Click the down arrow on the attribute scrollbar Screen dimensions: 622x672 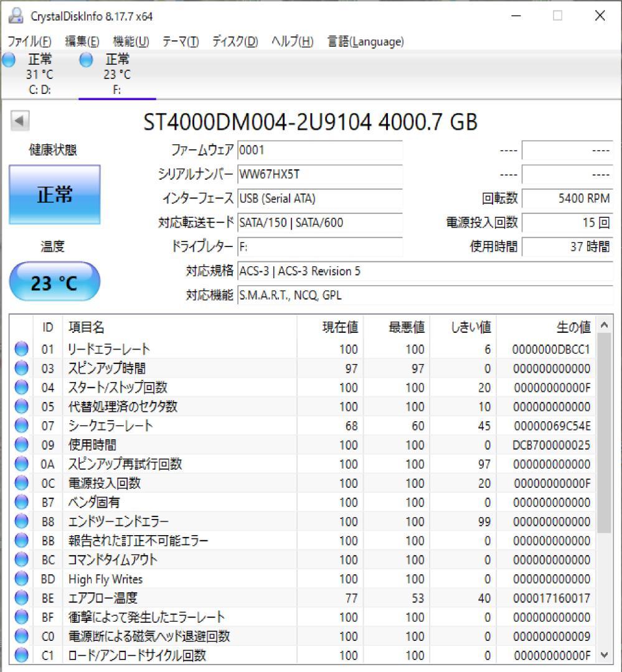pyautogui.click(x=603, y=655)
